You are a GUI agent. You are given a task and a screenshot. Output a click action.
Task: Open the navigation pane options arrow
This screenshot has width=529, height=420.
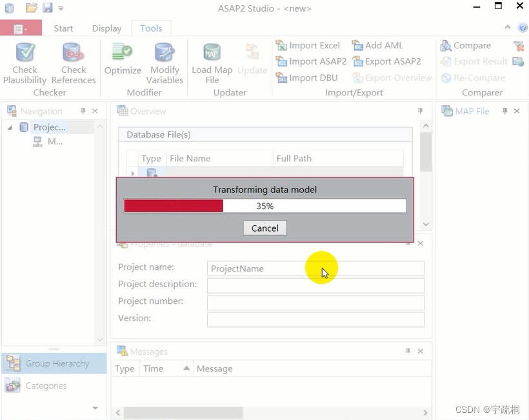click(95, 408)
